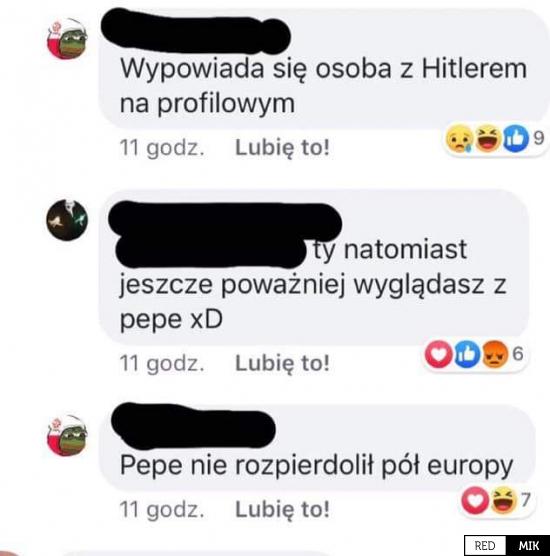
Task: Click the 11 godz. timestamp of first comment
Action: click(x=162, y=148)
